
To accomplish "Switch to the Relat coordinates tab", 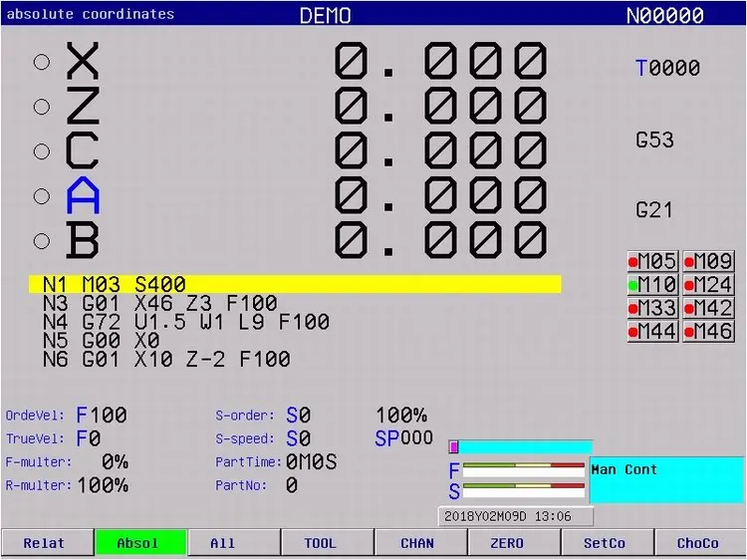I will coord(45,543).
